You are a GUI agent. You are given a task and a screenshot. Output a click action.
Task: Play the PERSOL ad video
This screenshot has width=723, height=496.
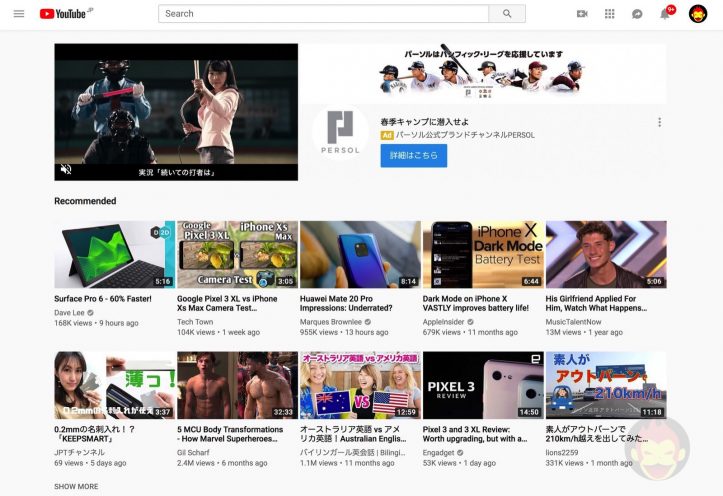pyautogui.click(x=176, y=112)
